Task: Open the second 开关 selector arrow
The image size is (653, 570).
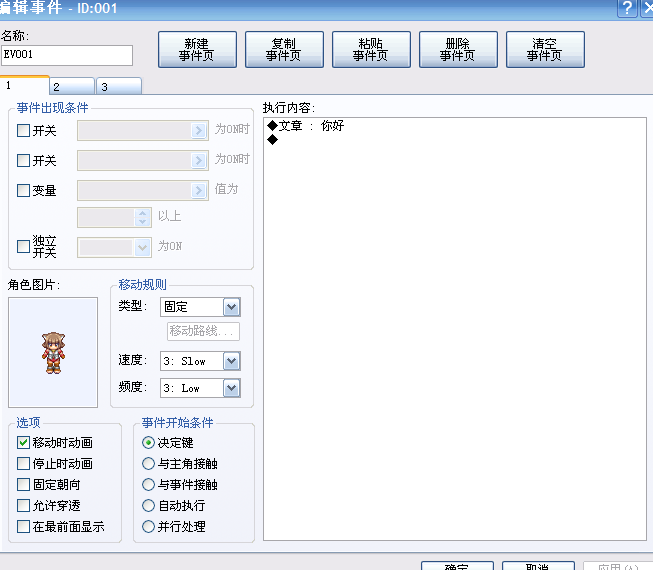Action: click(199, 161)
